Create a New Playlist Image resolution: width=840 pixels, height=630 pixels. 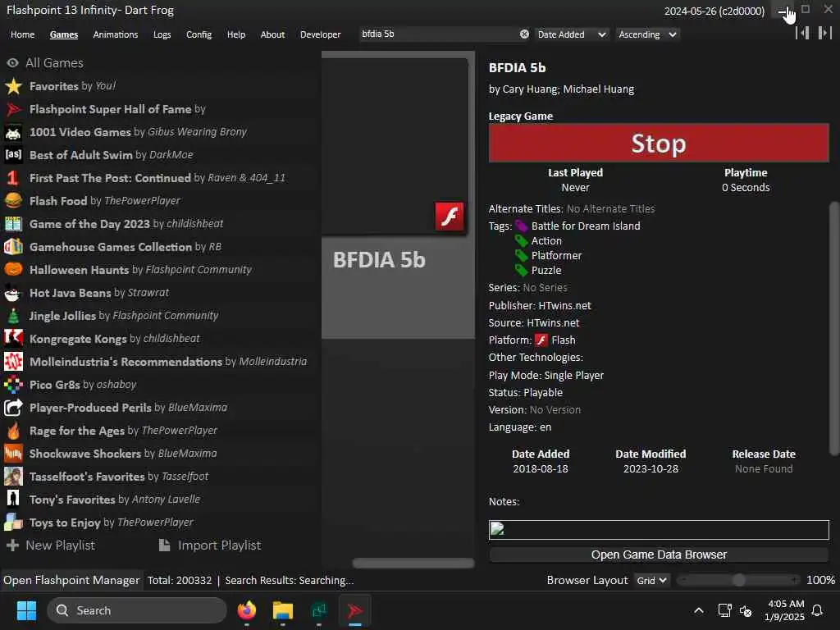tap(51, 546)
